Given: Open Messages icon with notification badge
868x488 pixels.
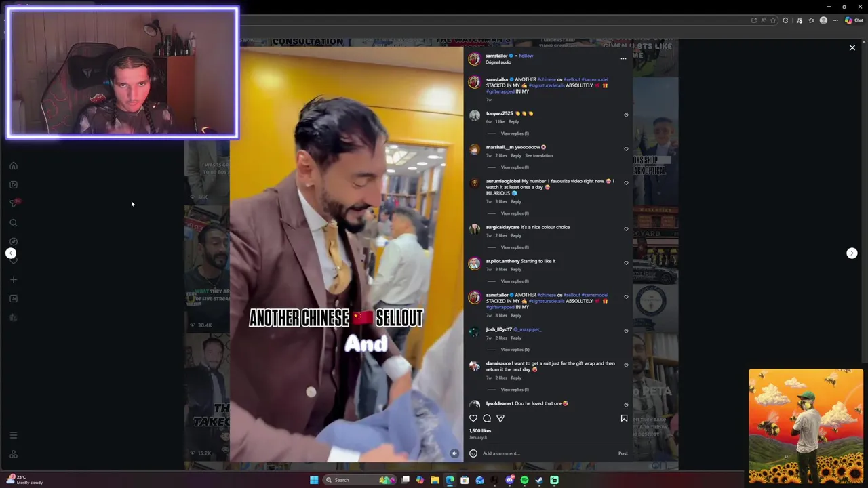Looking at the screenshot, I should tap(14, 203).
